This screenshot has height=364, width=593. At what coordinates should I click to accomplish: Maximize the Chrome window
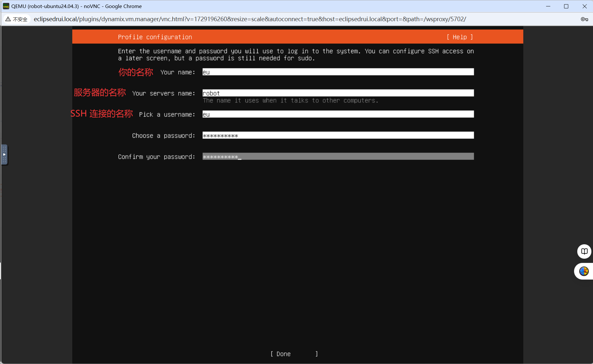(566, 6)
